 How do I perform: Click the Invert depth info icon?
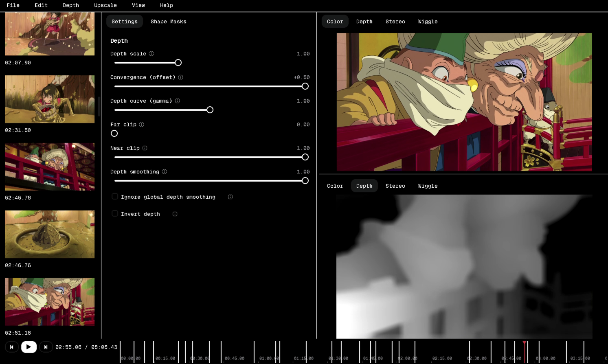(x=175, y=214)
